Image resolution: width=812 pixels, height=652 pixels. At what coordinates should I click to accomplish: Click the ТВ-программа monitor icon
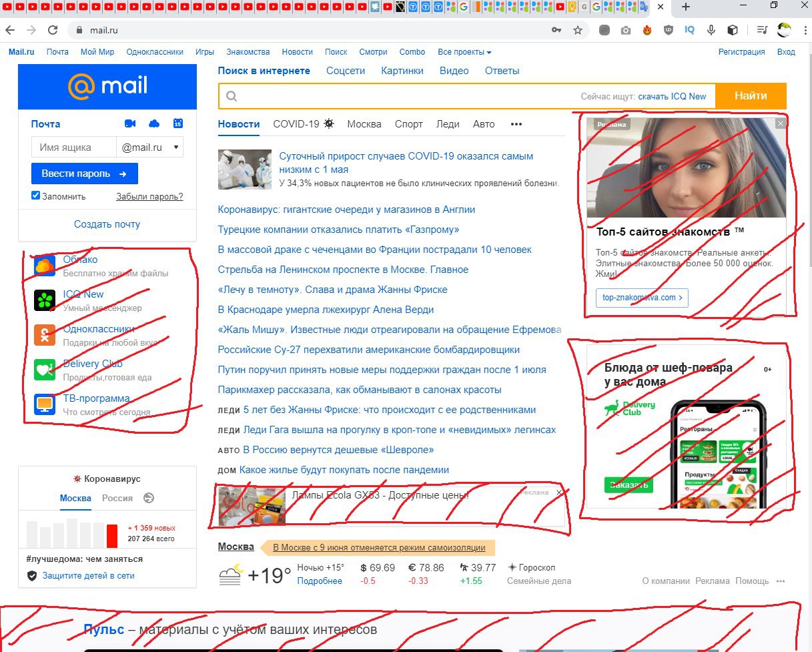point(45,404)
